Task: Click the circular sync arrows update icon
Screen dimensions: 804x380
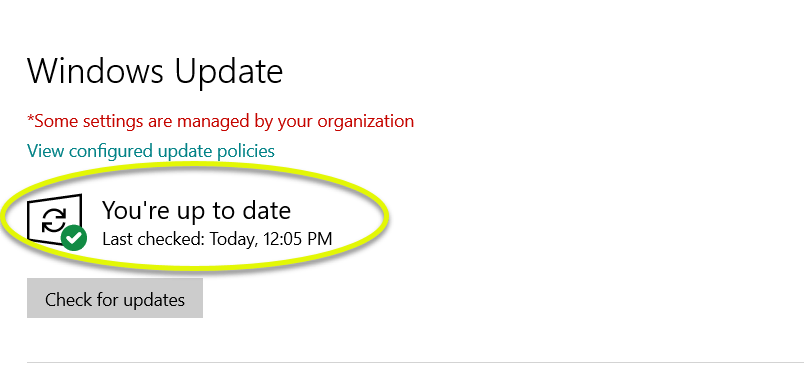Action: pyautogui.click(x=53, y=221)
